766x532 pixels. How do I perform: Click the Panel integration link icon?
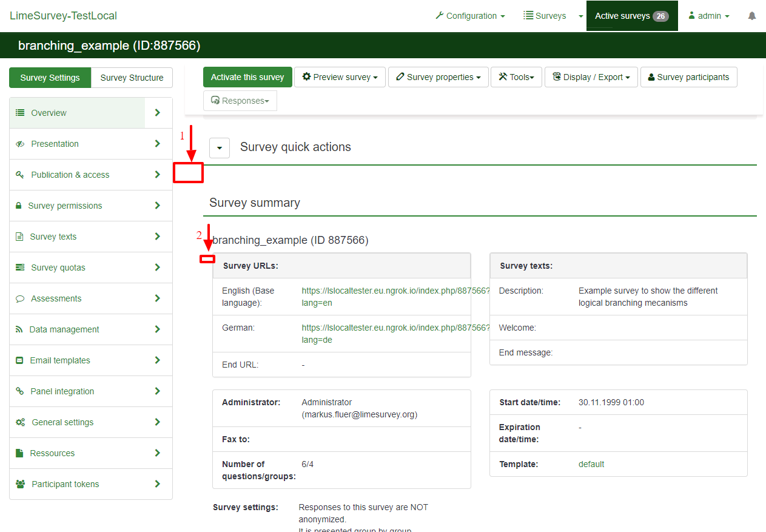[19, 391]
